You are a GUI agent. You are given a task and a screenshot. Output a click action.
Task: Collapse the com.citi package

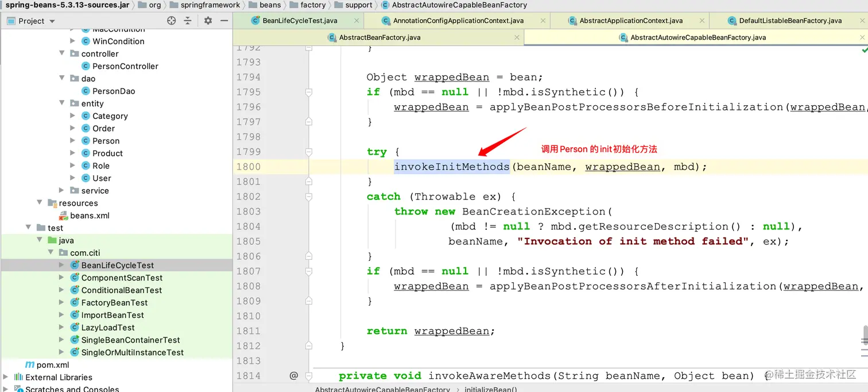(51, 252)
